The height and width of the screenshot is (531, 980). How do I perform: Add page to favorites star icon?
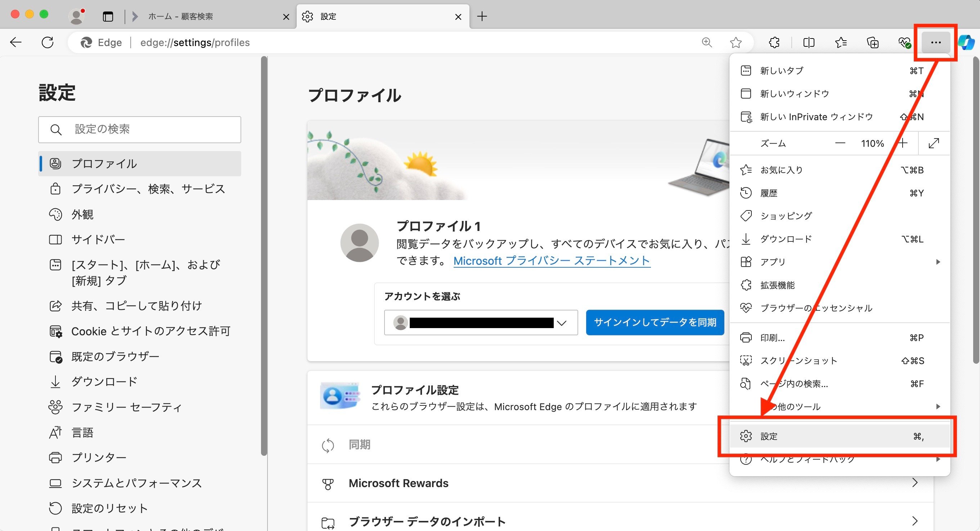pyautogui.click(x=736, y=42)
